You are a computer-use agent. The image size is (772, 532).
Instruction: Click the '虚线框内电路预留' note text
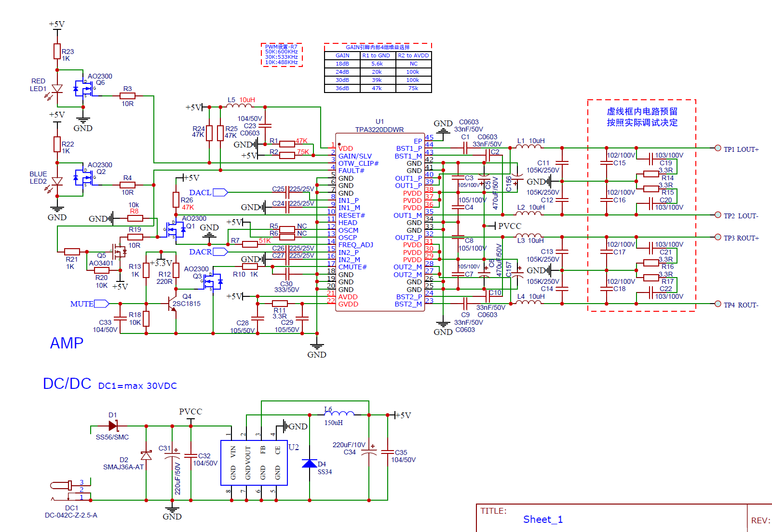642,111
